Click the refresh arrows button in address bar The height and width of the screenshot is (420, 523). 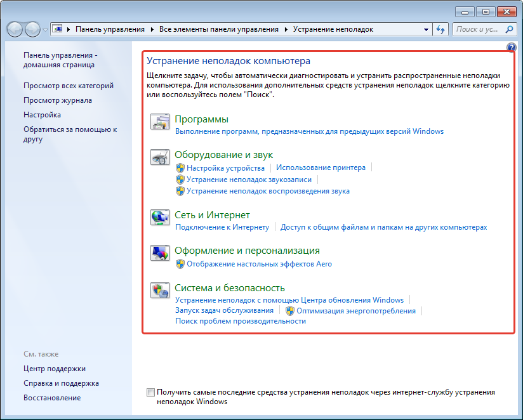coord(440,29)
